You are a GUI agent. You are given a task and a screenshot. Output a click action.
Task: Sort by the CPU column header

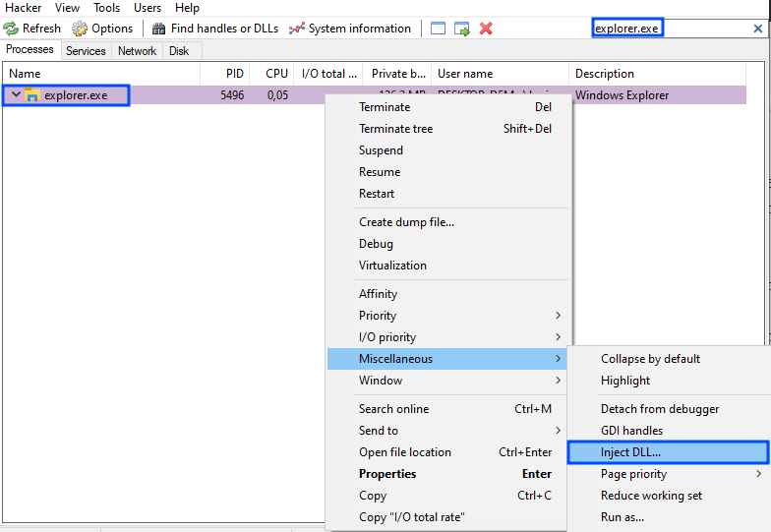click(276, 74)
